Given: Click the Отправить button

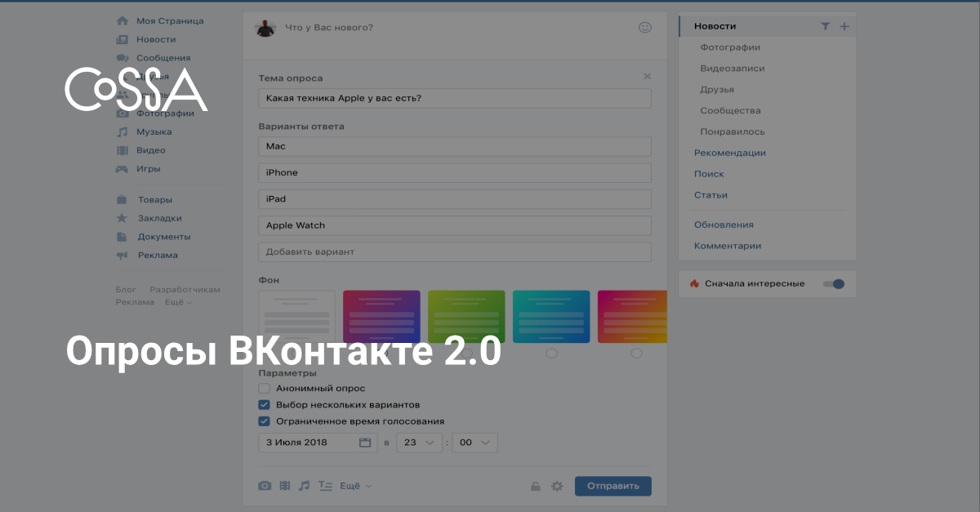Looking at the screenshot, I should [x=613, y=486].
